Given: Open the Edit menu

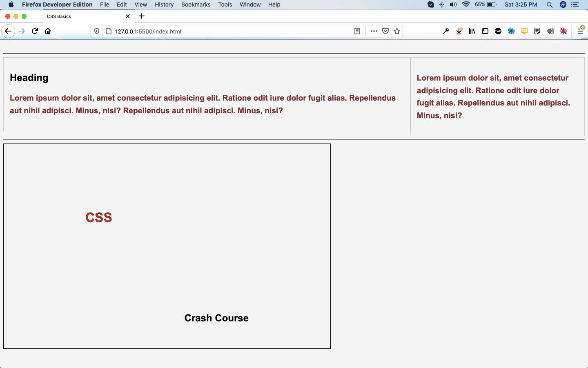Looking at the screenshot, I should click(122, 4).
